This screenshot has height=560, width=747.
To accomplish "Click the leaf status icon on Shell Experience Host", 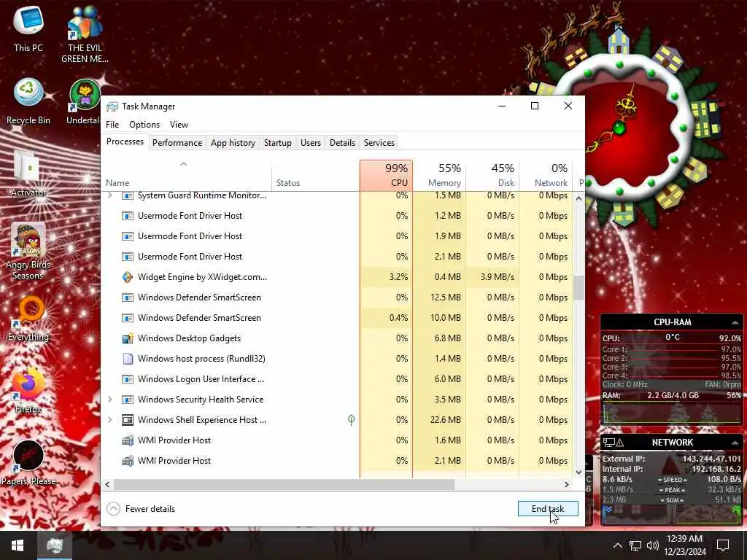I will [x=351, y=419].
